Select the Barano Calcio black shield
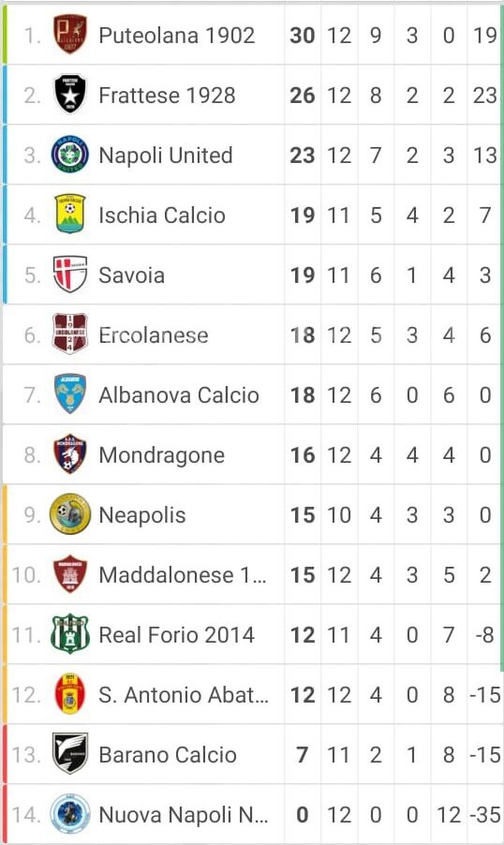Screen dimensions: 504x845 pos(70,753)
